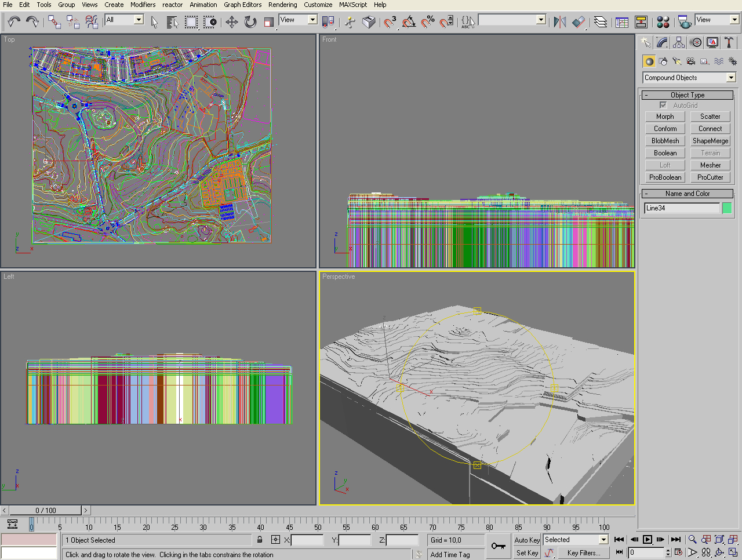Open the Rendering menu
Image resolution: width=742 pixels, height=560 pixels.
point(282,5)
